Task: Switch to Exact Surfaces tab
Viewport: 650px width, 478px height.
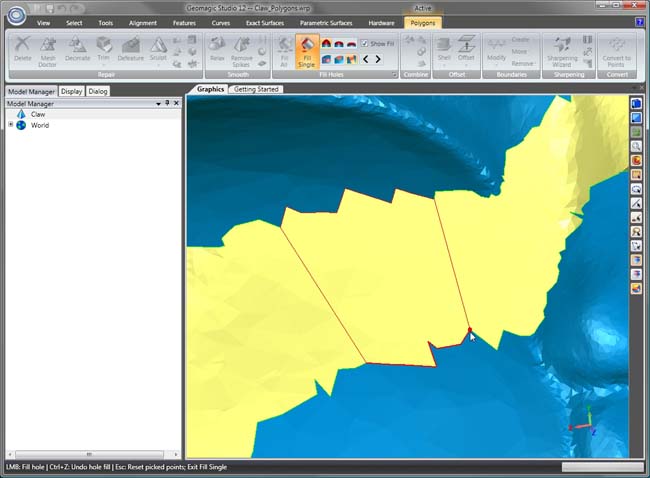Action: pos(265,23)
